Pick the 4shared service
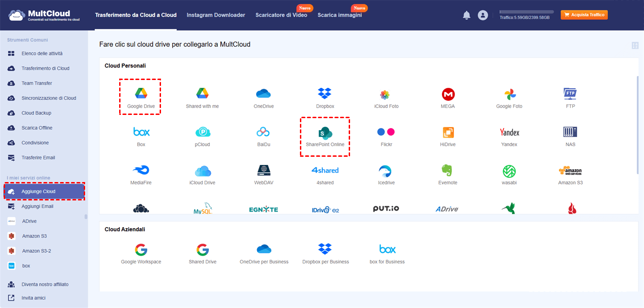 [325, 170]
